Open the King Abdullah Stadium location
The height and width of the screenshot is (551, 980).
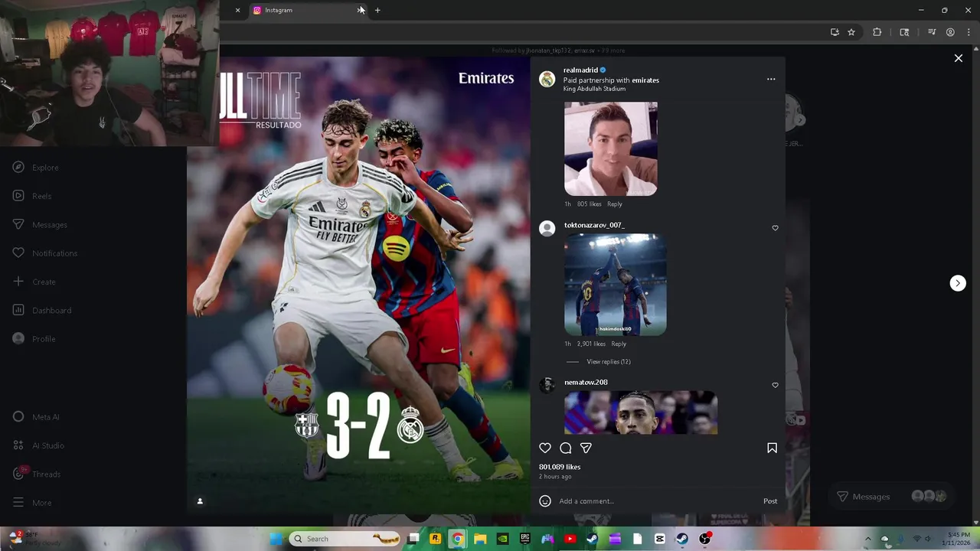coord(594,89)
